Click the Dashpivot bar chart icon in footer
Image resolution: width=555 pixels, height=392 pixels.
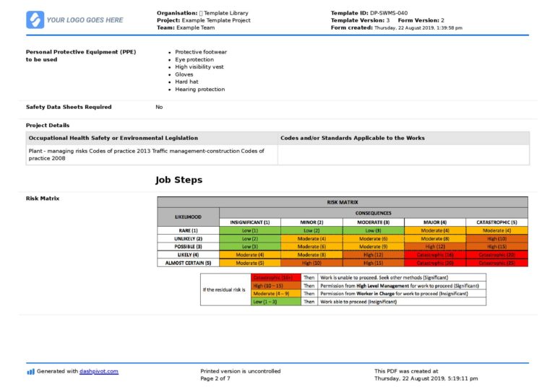pos(31,372)
